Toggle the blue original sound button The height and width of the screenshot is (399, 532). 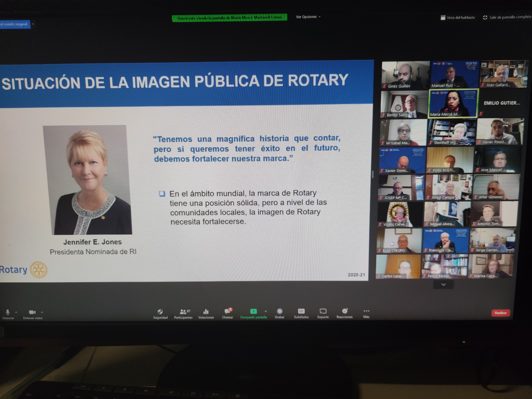tap(15, 24)
